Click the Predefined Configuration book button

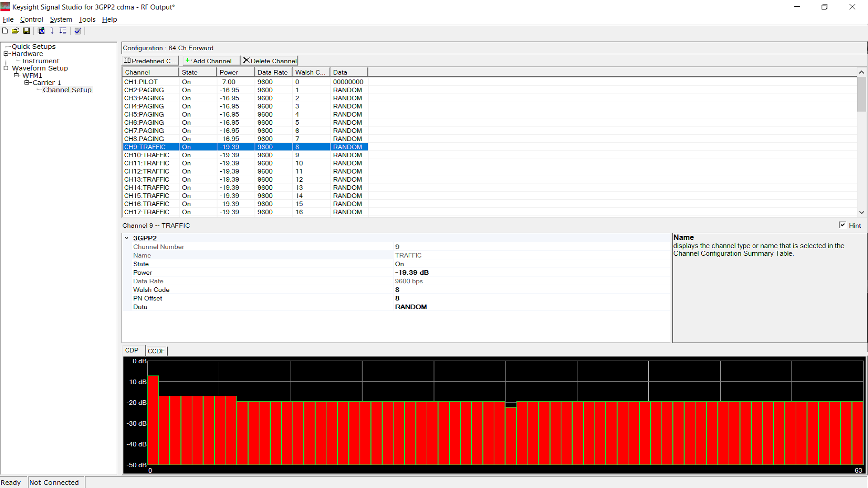151,61
